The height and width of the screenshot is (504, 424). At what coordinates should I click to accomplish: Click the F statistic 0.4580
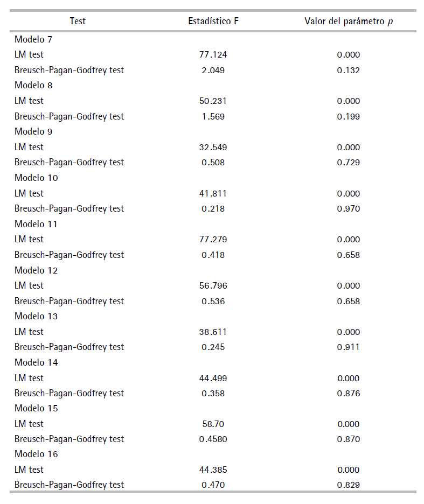pos(213,439)
